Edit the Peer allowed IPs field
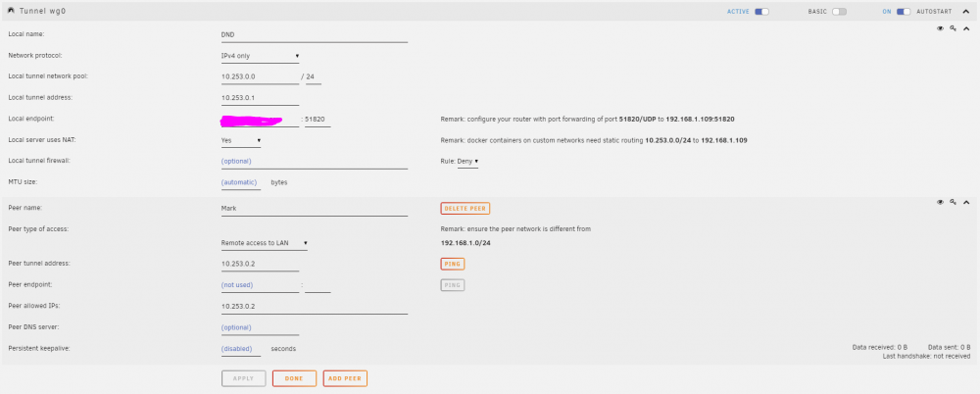The width and height of the screenshot is (980, 394). click(315, 307)
